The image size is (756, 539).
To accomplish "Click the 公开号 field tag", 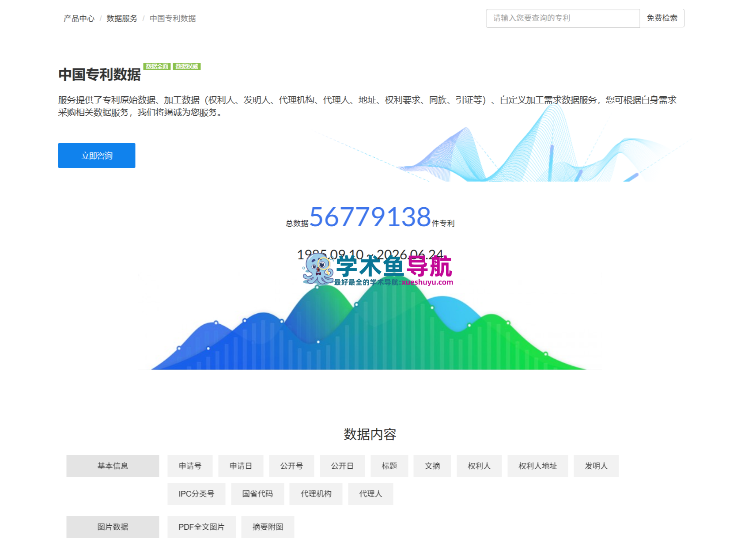I will click(291, 466).
